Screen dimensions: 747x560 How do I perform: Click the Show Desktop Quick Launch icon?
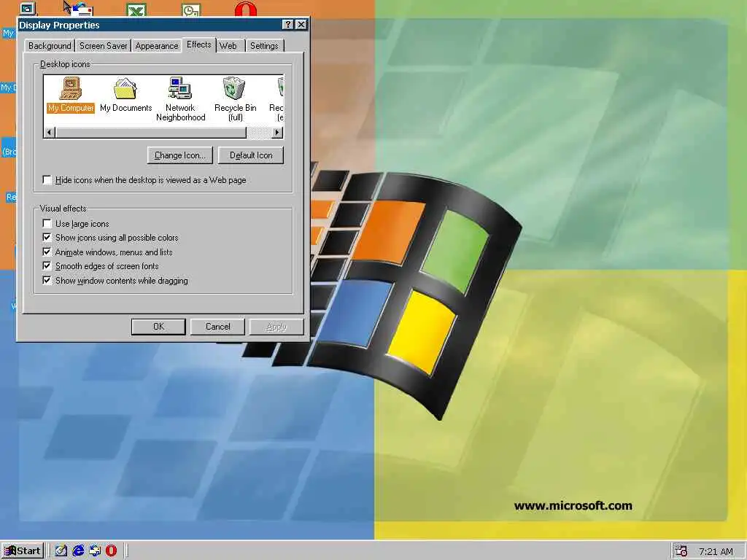(61, 551)
